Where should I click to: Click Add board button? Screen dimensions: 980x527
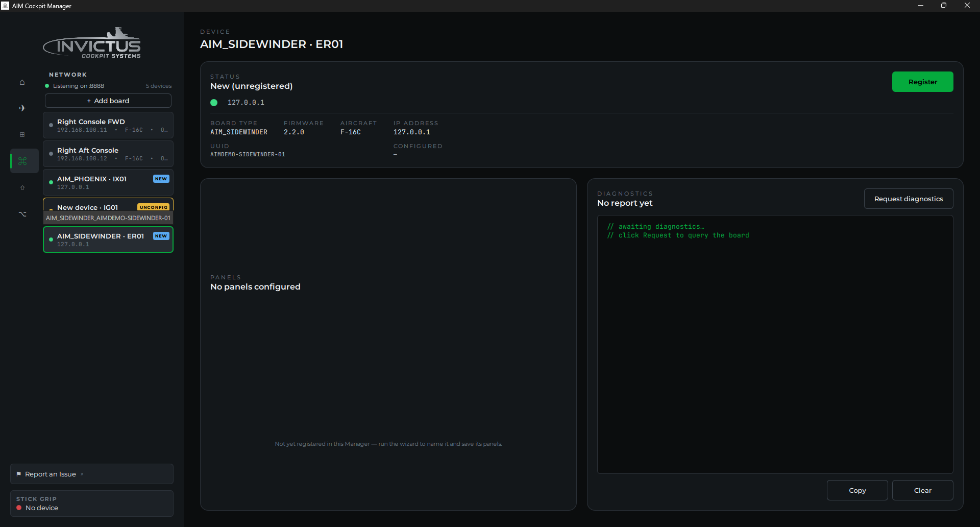pos(108,101)
